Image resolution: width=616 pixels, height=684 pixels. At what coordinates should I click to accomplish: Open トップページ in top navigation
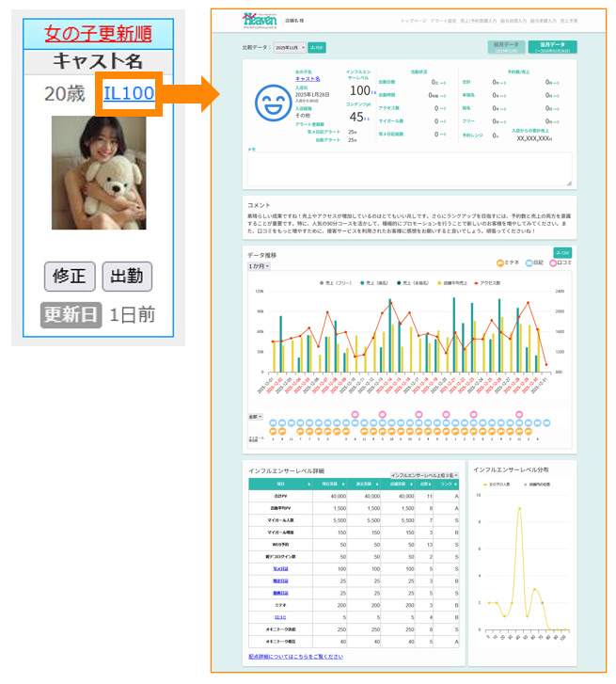[412, 20]
